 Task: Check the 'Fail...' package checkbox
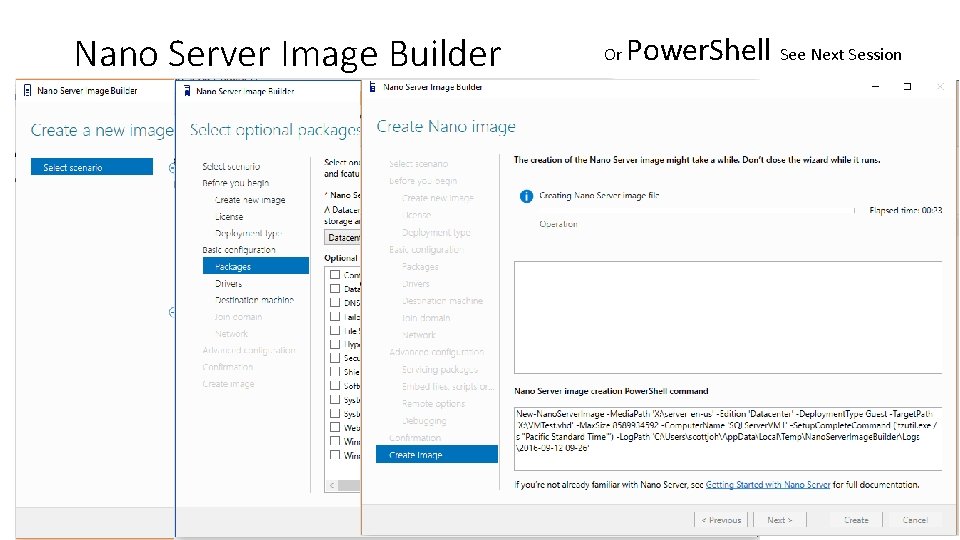[x=335, y=317]
